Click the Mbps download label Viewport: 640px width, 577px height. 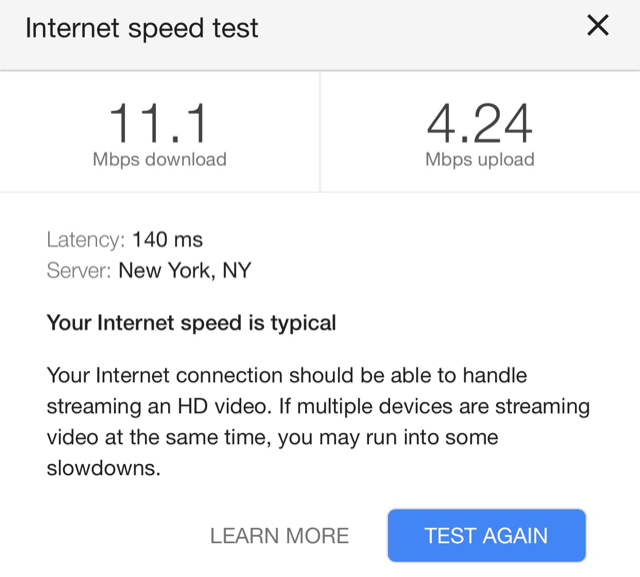tap(160, 159)
